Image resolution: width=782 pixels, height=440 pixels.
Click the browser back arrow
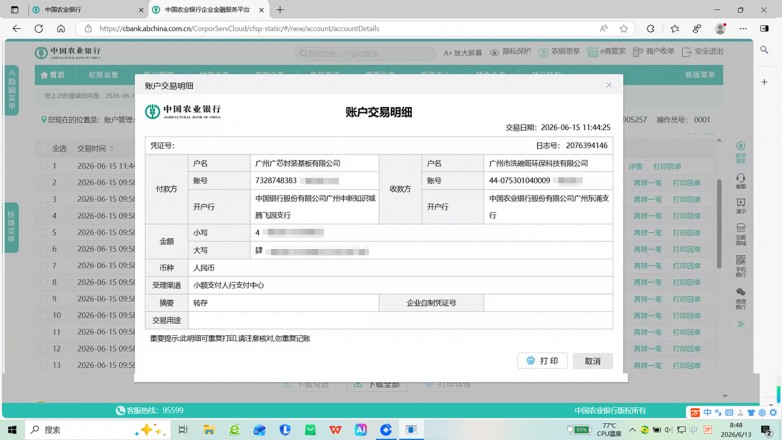coord(16,28)
